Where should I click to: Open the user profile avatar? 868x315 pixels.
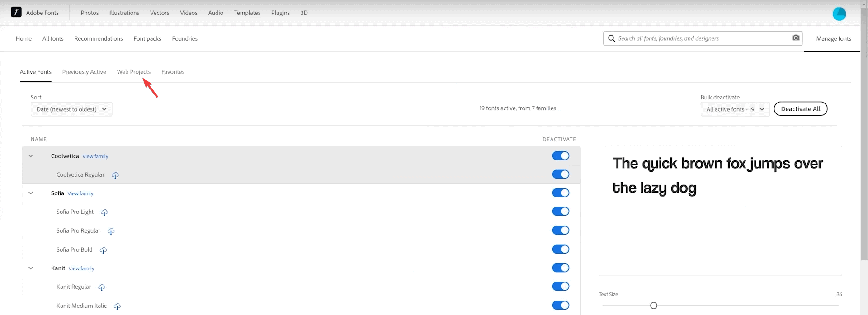839,14
